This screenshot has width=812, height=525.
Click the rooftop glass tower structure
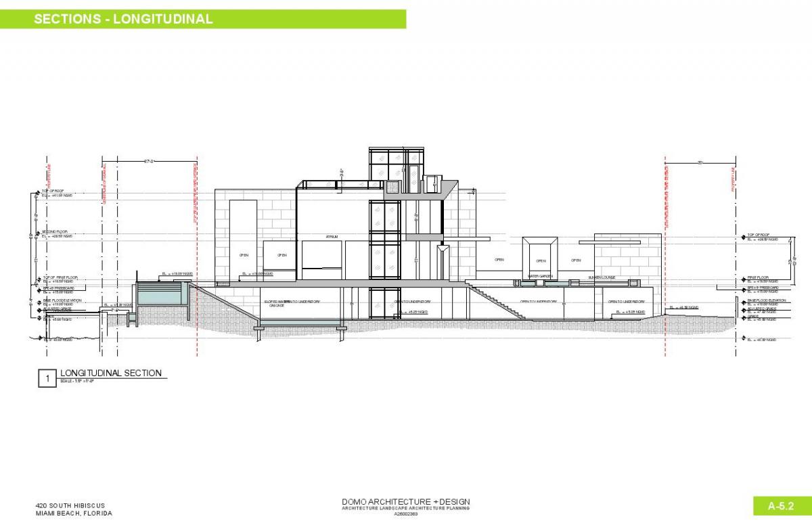[x=396, y=164]
